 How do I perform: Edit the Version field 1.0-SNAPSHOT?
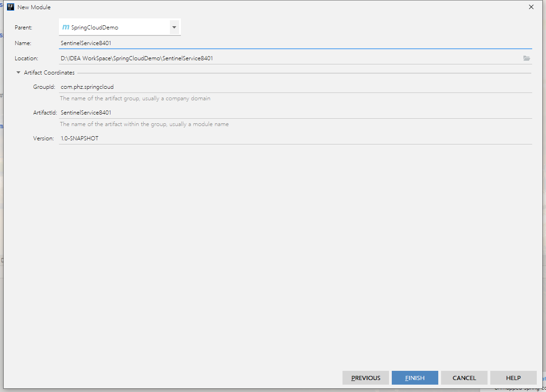(x=295, y=138)
